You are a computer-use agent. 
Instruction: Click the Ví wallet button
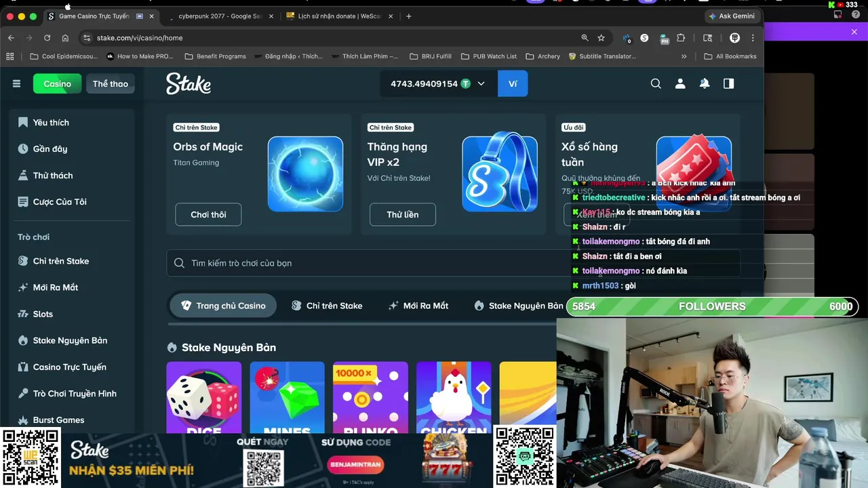[513, 83]
